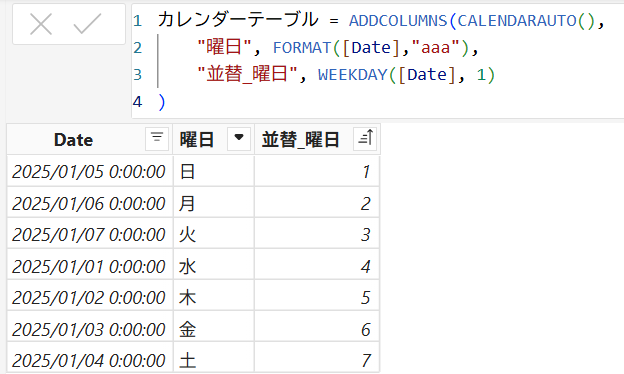Select the 曜日 column header

214,139
